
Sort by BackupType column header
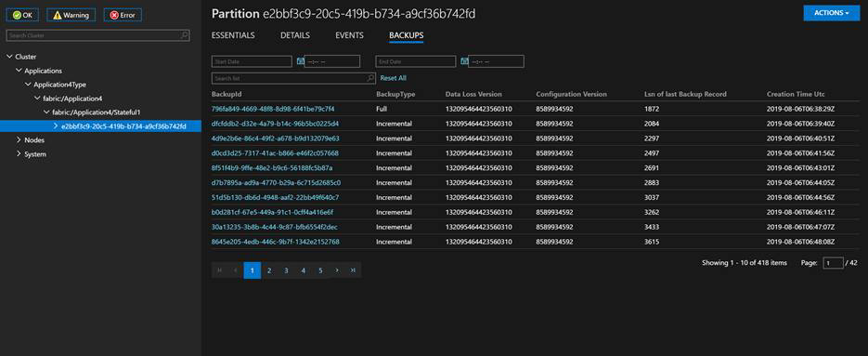(x=395, y=94)
